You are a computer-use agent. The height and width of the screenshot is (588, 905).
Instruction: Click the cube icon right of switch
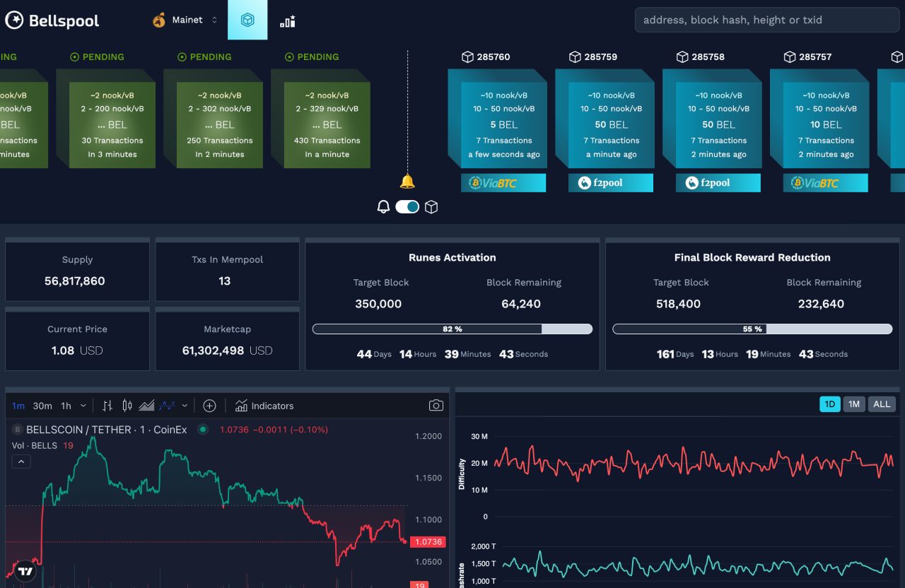point(431,206)
